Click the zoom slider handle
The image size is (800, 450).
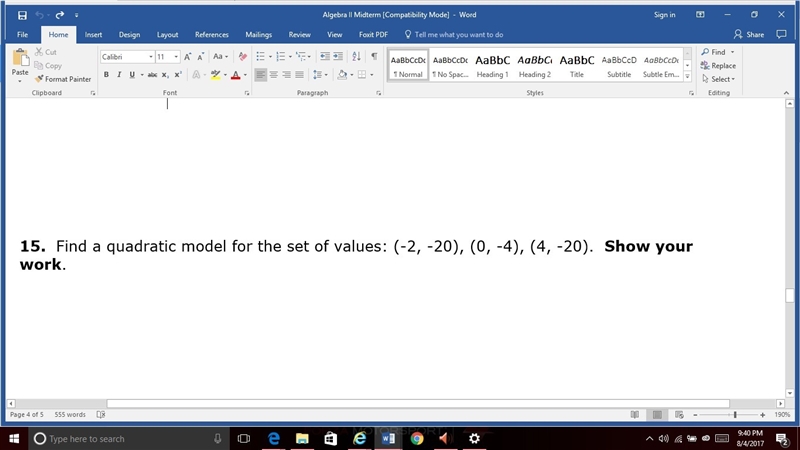(x=735, y=415)
